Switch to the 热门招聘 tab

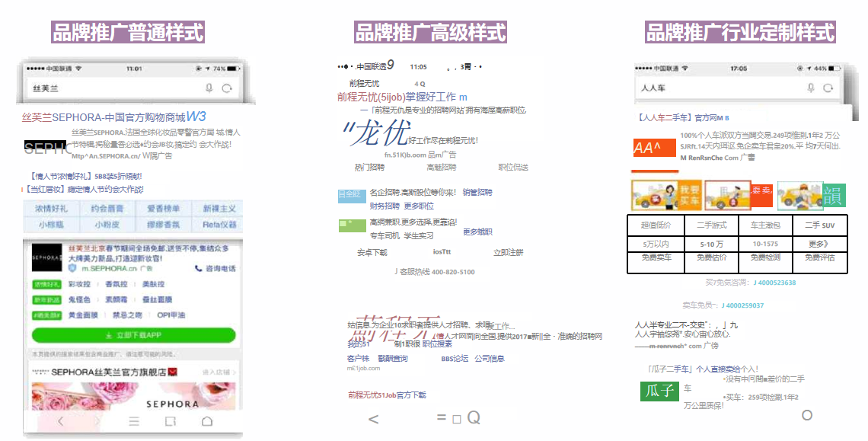369,168
